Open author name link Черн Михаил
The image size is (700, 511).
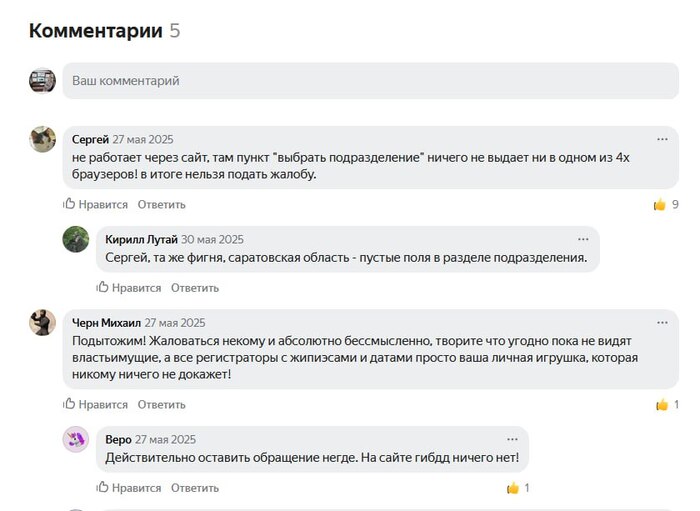coord(105,323)
